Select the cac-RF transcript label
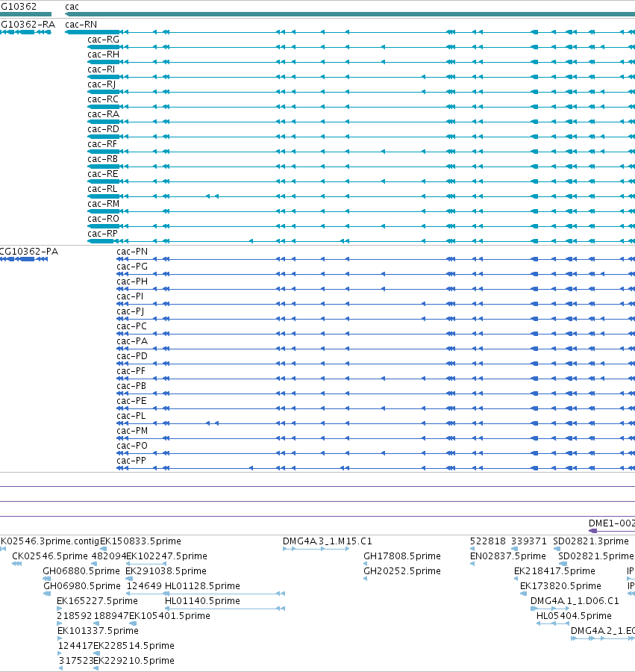The width and height of the screenshot is (635, 672). tap(102, 144)
